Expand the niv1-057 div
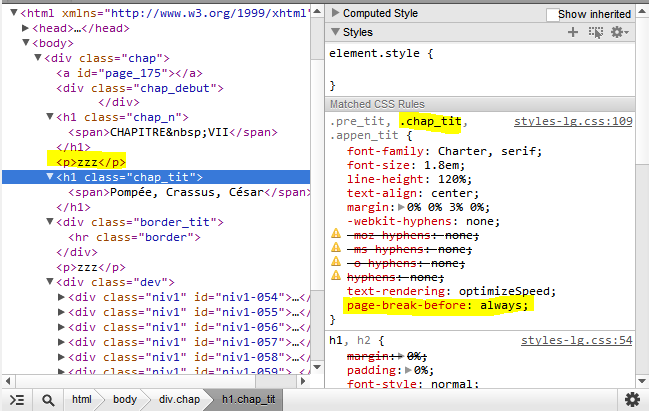649x411 pixels. click(61, 342)
